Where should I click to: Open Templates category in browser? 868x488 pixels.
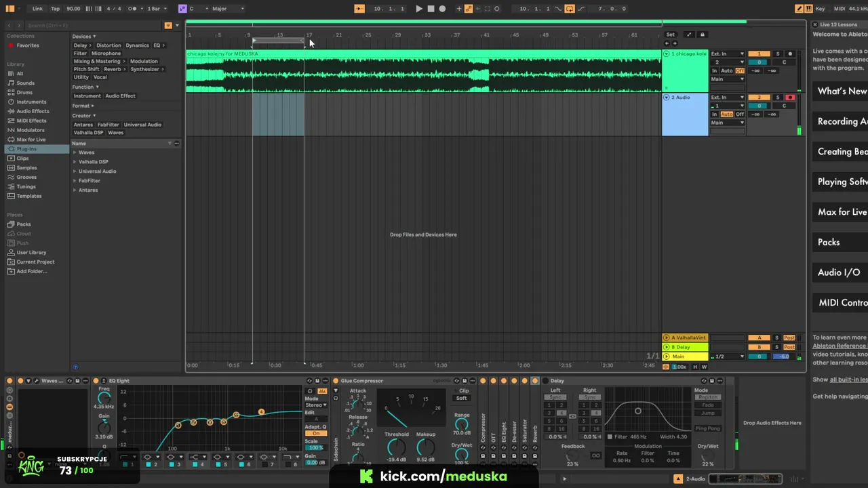point(29,196)
